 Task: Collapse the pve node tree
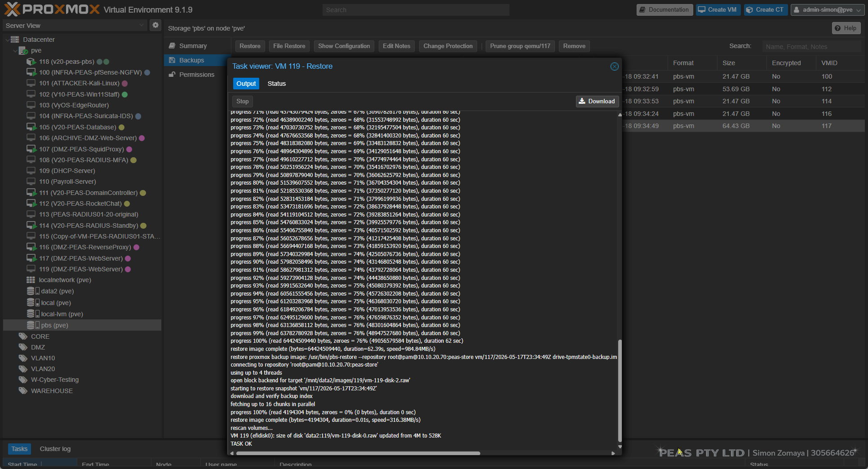[x=15, y=51]
